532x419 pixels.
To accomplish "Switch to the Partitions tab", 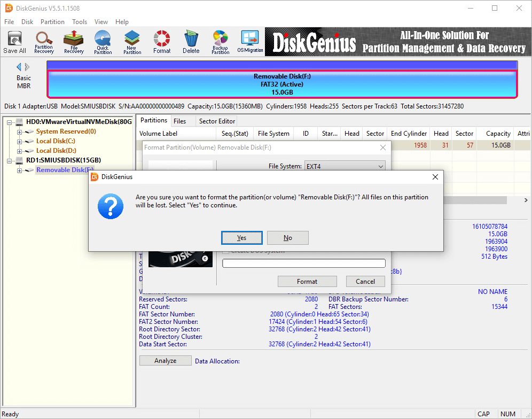I will [154, 120].
